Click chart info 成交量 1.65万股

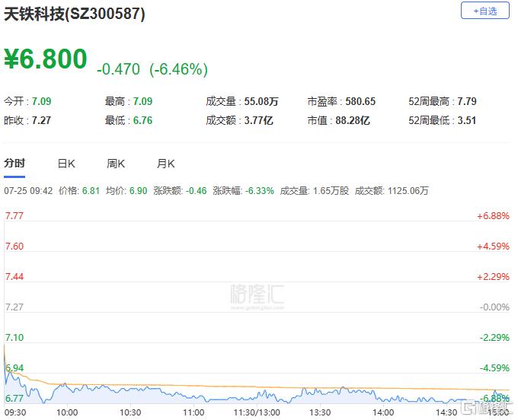pyautogui.click(x=315, y=191)
